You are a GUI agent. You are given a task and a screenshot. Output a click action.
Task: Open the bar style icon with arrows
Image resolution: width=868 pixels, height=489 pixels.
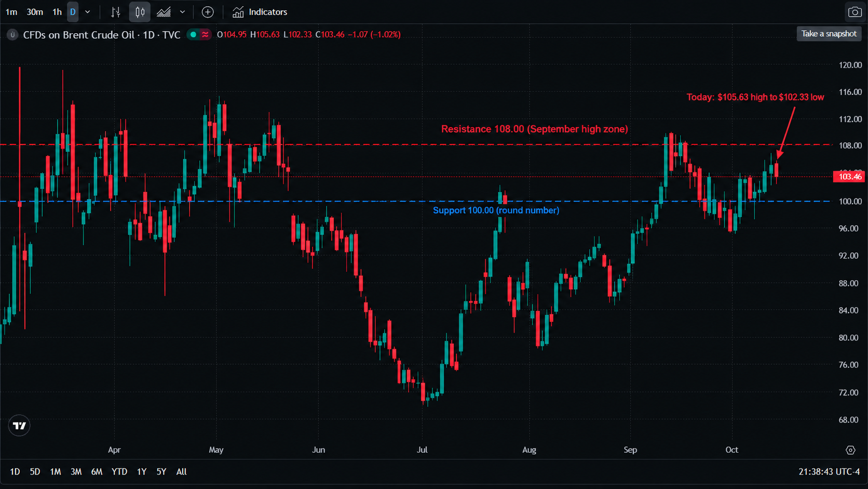pos(116,12)
